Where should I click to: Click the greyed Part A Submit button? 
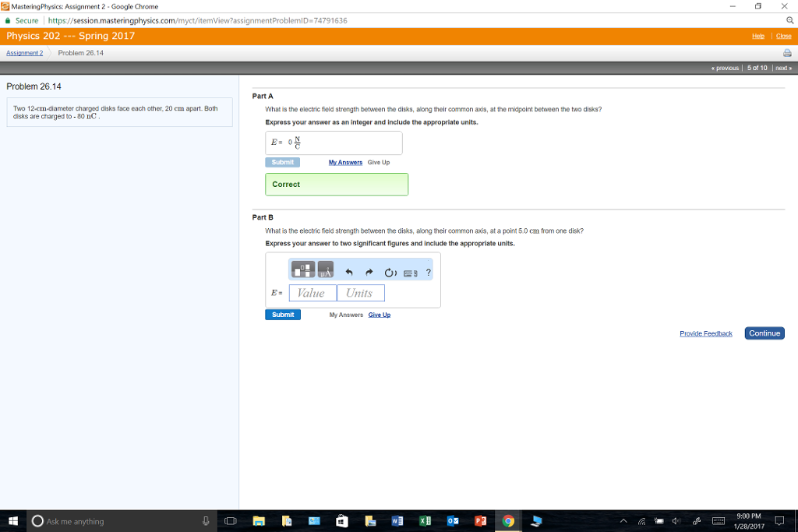coord(282,162)
